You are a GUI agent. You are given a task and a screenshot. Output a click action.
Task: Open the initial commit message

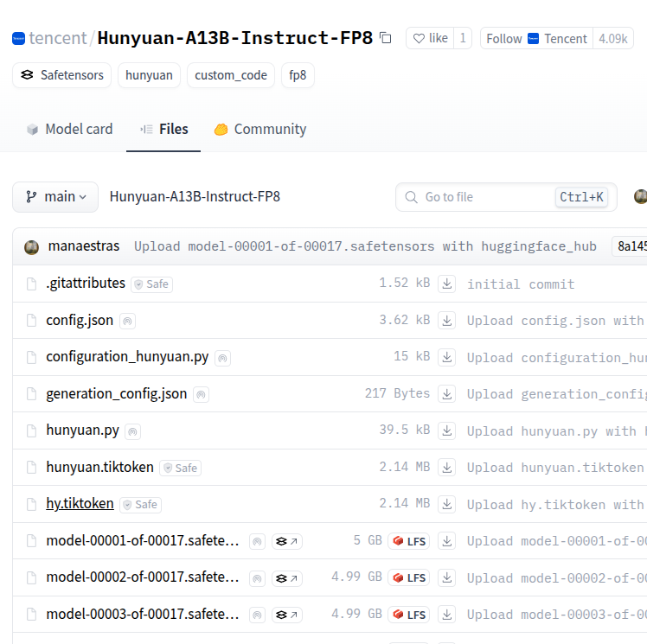[521, 284]
